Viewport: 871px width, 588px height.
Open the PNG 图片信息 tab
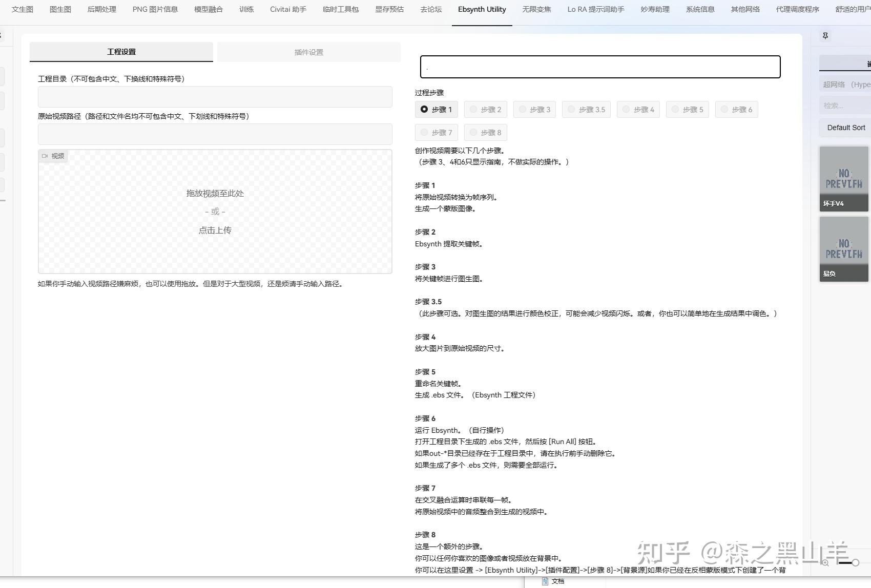point(154,9)
